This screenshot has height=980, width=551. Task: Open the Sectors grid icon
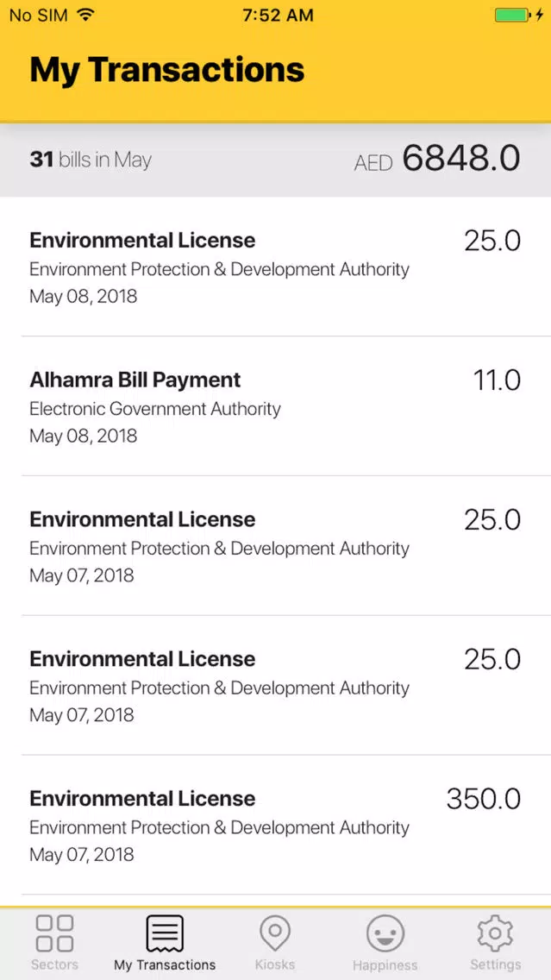(54, 933)
